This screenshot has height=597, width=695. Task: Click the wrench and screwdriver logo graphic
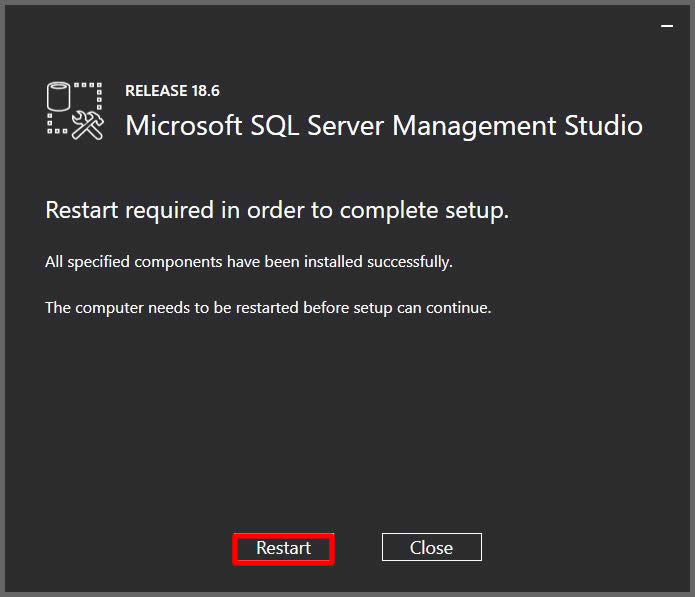point(89,125)
